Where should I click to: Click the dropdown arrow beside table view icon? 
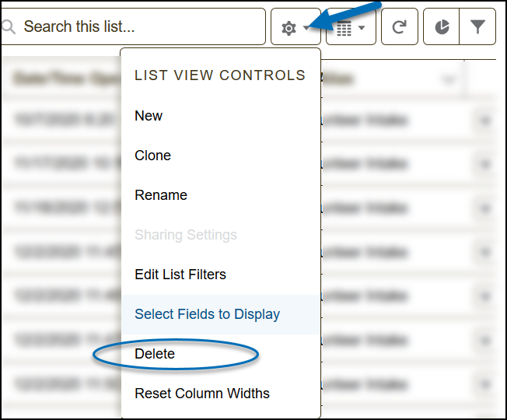pyautogui.click(x=362, y=28)
